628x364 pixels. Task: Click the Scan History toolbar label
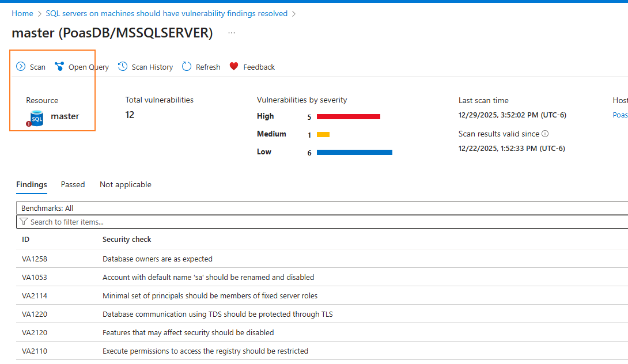[x=152, y=67]
